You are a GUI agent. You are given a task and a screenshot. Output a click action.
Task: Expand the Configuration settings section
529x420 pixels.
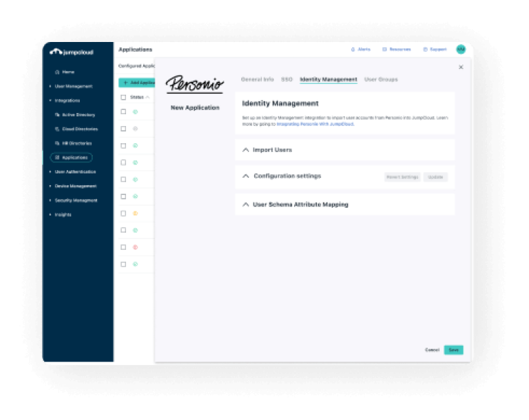(282, 176)
